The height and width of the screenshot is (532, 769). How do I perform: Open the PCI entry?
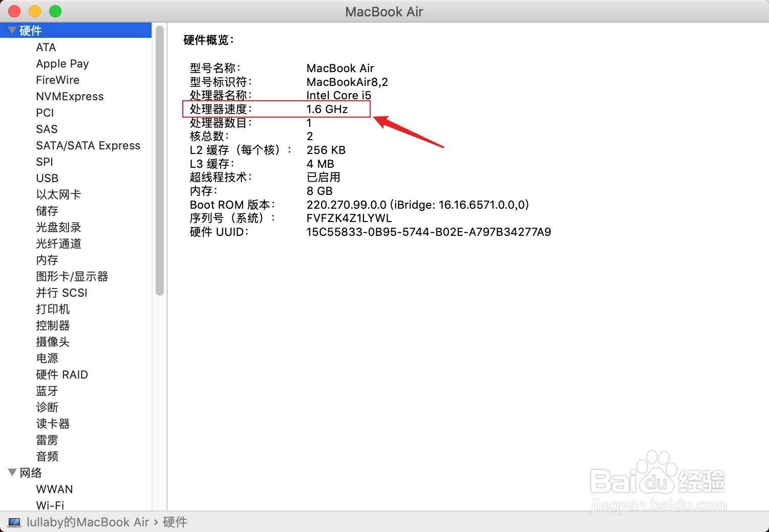45,113
